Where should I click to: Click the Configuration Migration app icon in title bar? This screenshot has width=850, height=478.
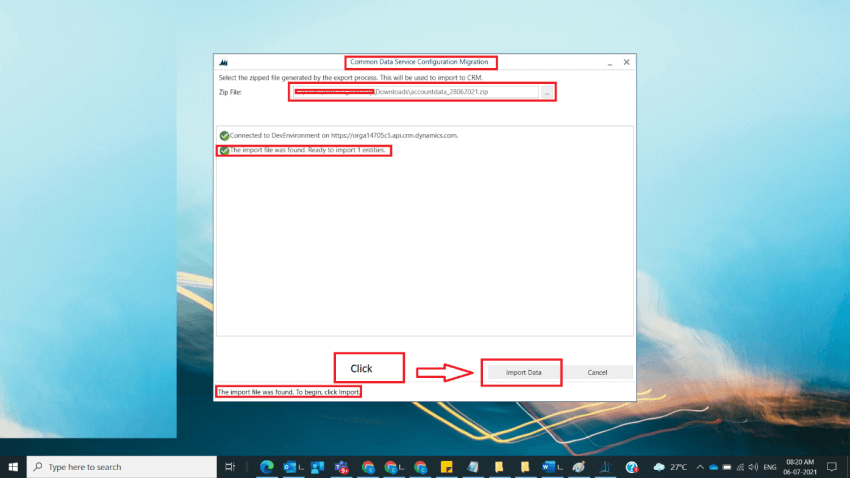[223, 62]
